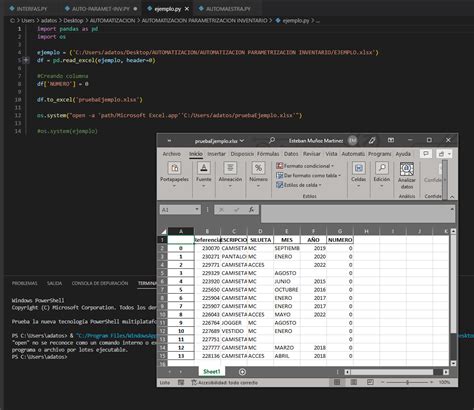Open the Alineación alignment group
The width and height of the screenshot is (474, 410).
[230, 175]
